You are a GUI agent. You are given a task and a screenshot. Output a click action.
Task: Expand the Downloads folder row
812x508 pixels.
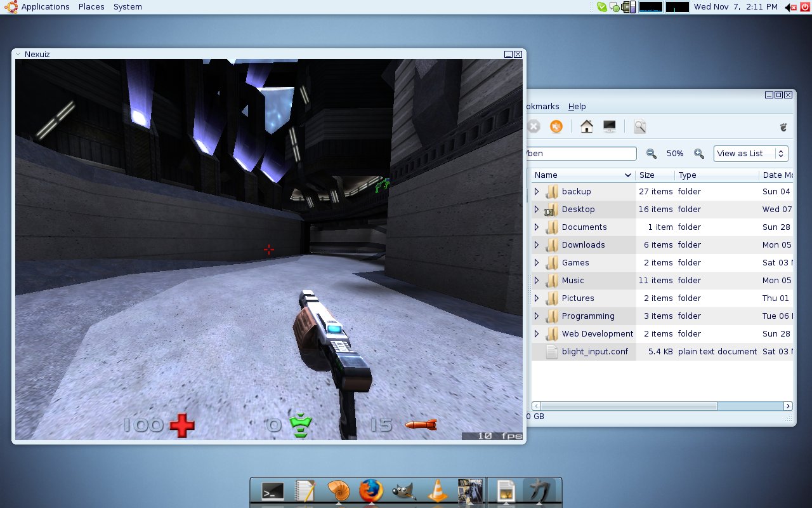(x=537, y=244)
